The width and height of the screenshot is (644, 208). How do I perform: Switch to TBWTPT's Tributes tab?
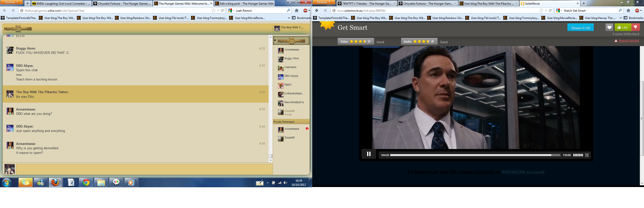(366, 3)
